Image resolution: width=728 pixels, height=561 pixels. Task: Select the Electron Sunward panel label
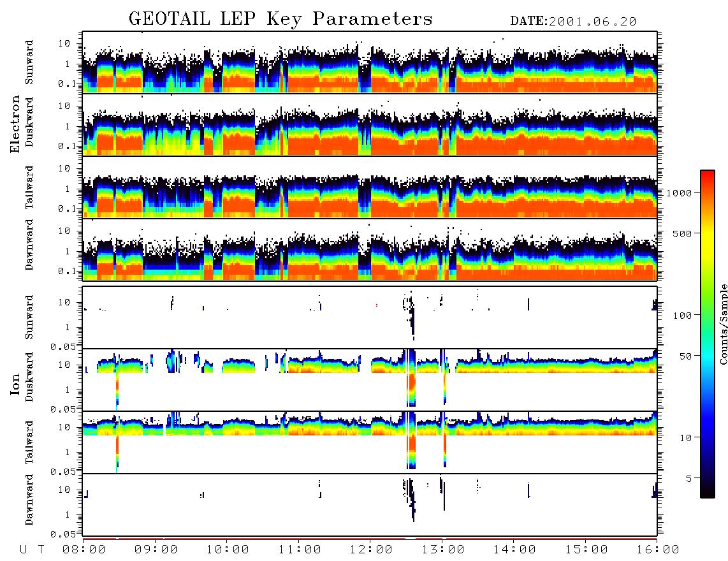[x=29, y=62]
